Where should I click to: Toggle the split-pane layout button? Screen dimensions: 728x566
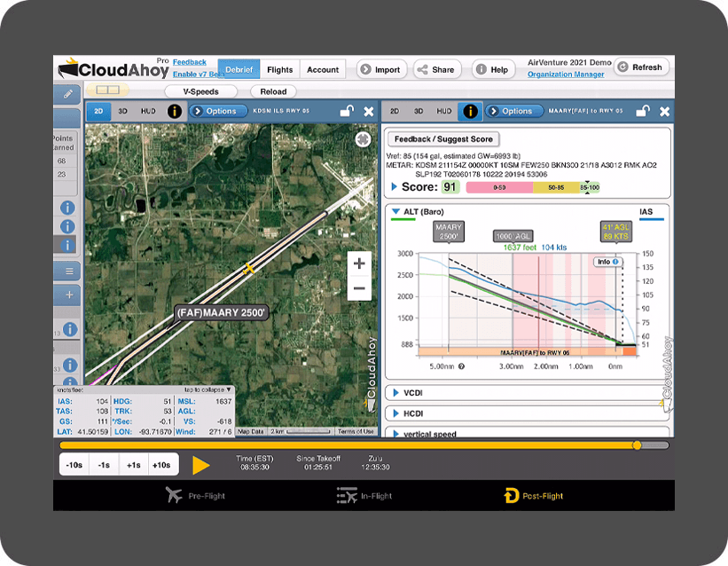107,90
